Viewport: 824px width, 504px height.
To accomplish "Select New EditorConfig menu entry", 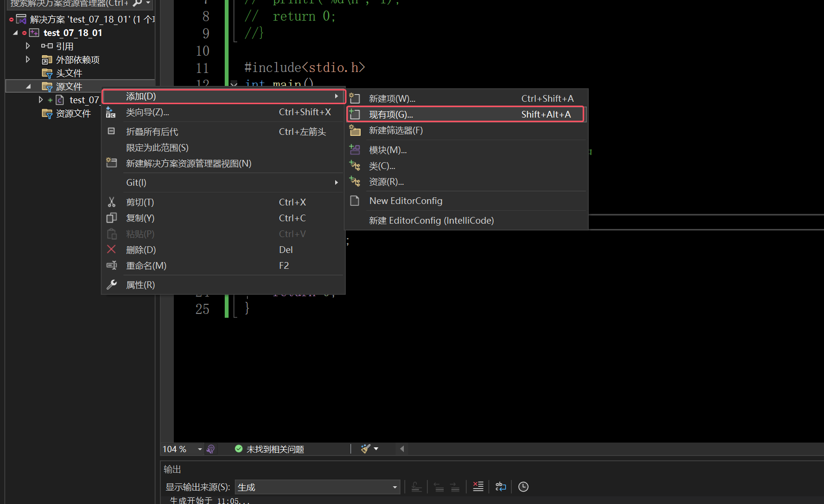I will [467, 201].
